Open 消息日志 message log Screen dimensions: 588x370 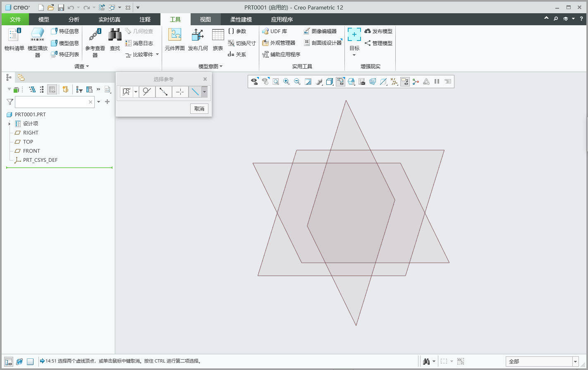tap(139, 43)
